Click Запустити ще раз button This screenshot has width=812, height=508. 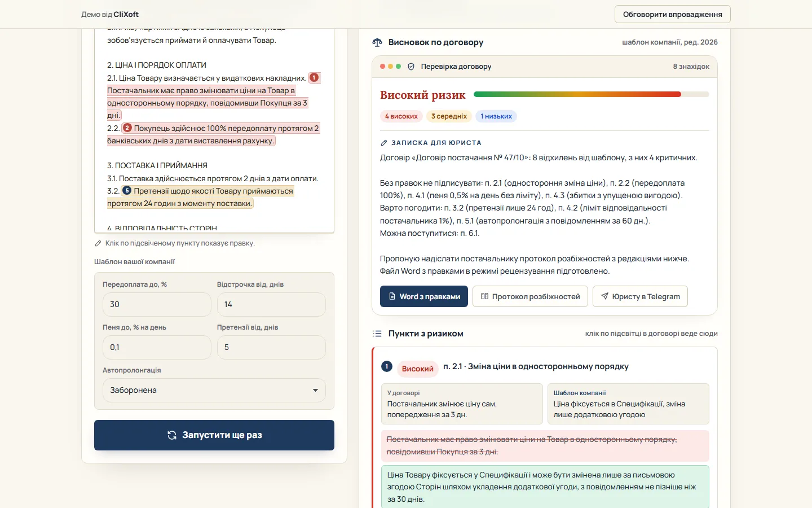214,435
